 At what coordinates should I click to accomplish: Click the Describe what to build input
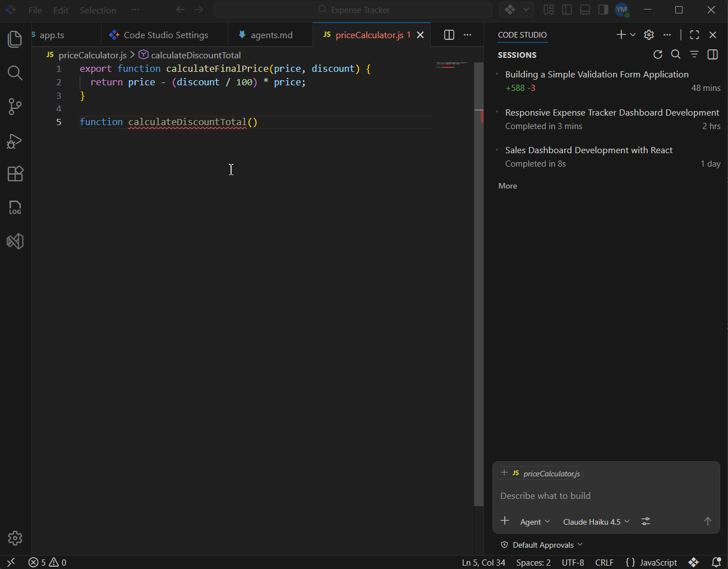pyautogui.click(x=606, y=496)
